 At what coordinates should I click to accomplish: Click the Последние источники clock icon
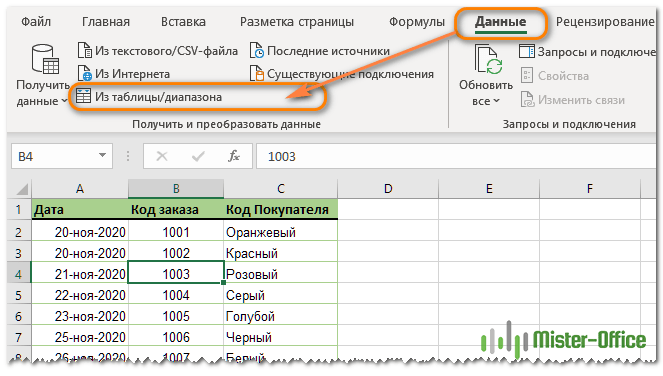point(257,50)
